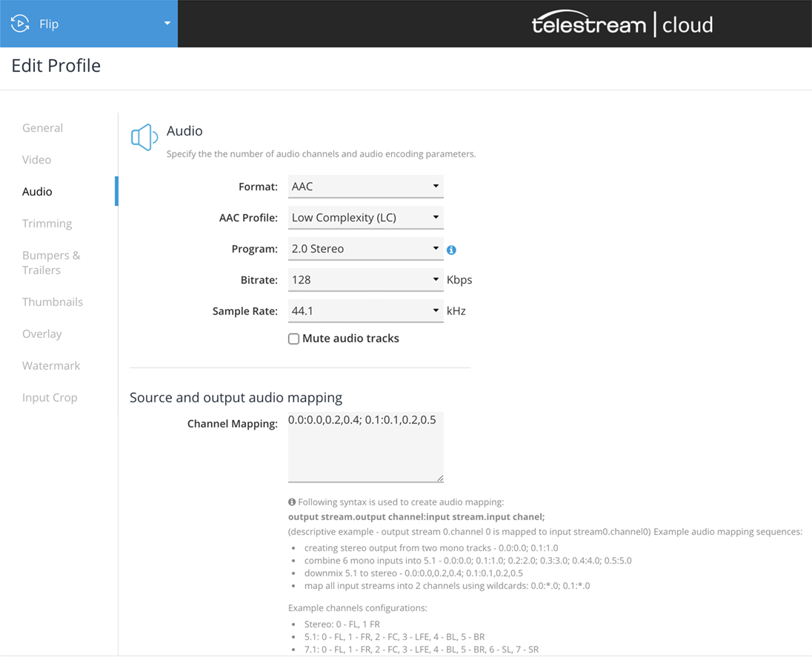Image resolution: width=812 pixels, height=657 pixels.
Task: Select the Audio tab in sidebar
Action: [x=37, y=192]
